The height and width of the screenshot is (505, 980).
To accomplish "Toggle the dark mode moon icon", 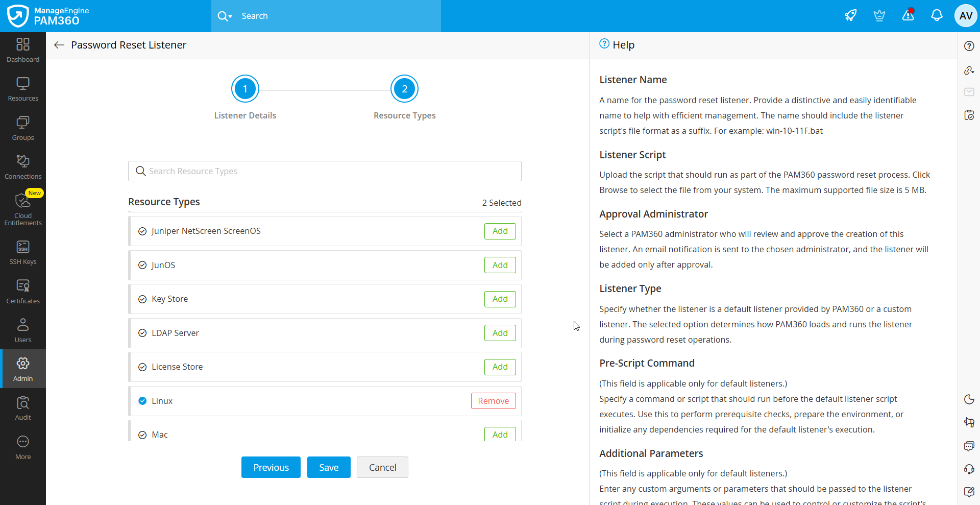I will tap(969, 399).
